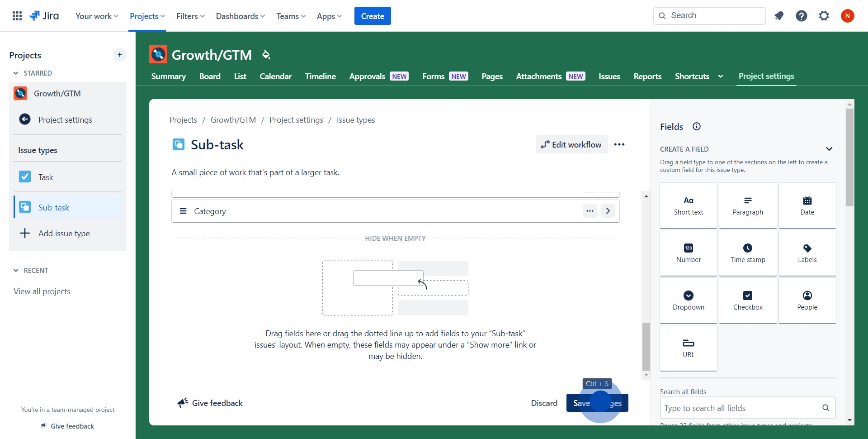
Task: Open the settings gear icon
Action: pyautogui.click(x=824, y=16)
